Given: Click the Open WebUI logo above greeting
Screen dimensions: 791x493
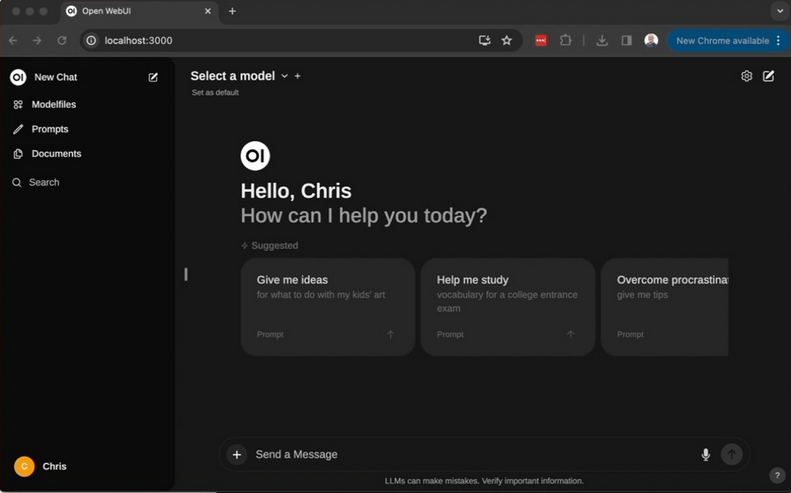Looking at the screenshot, I should pos(255,156).
